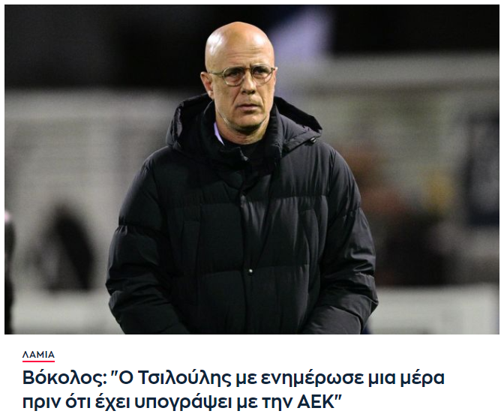Click the coach's black puffer jacket
The width and height of the screenshot is (504, 420).
[x=241, y=222]
